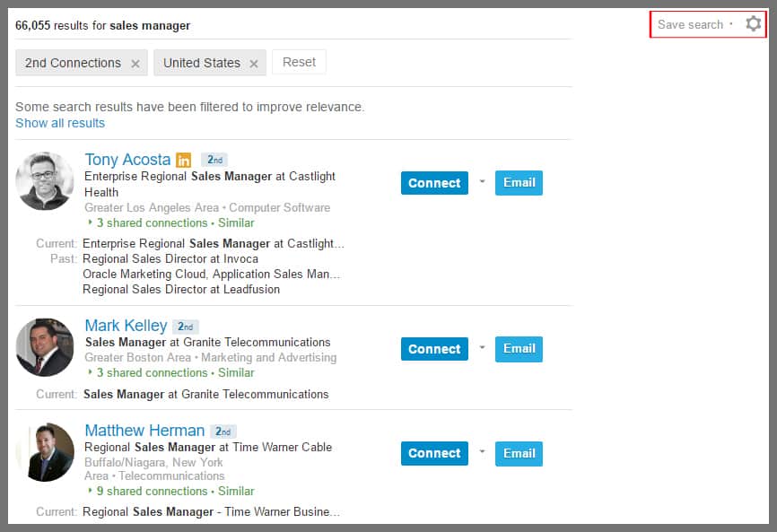Screen dimensions: 777x532
Task: Open Mark Kelley's profile name link
Action: (126, 326)
